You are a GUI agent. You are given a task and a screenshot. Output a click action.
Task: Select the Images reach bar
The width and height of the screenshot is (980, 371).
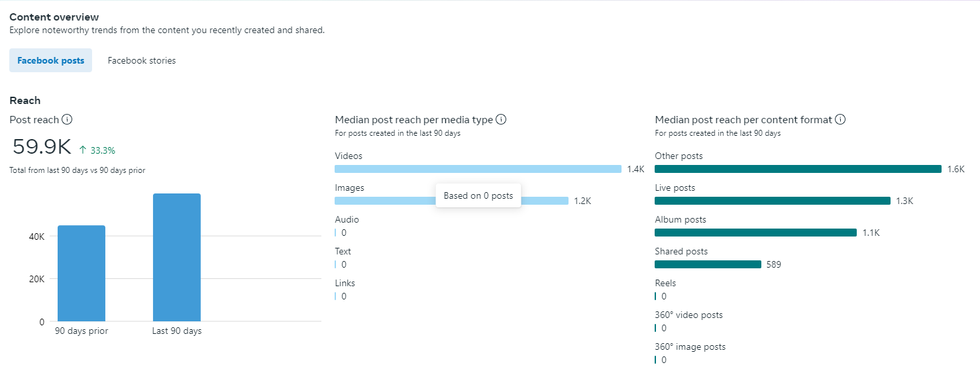384,201
